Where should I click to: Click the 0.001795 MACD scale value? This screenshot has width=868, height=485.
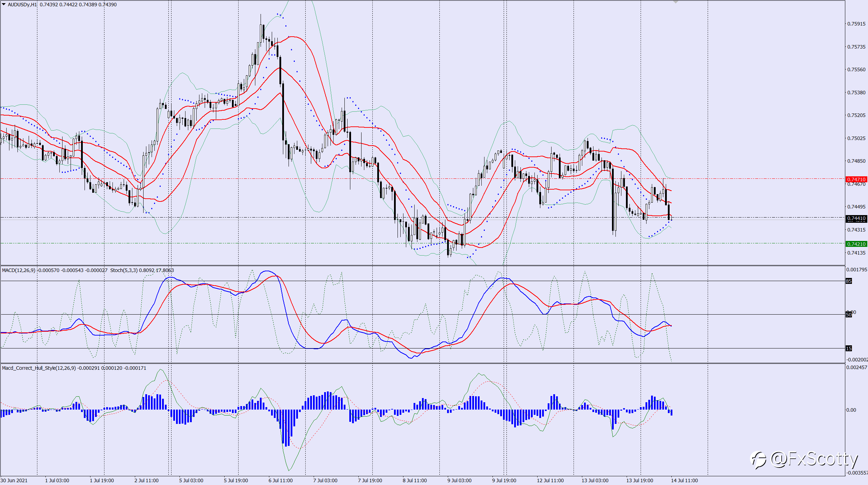click(x=857, y=270)
